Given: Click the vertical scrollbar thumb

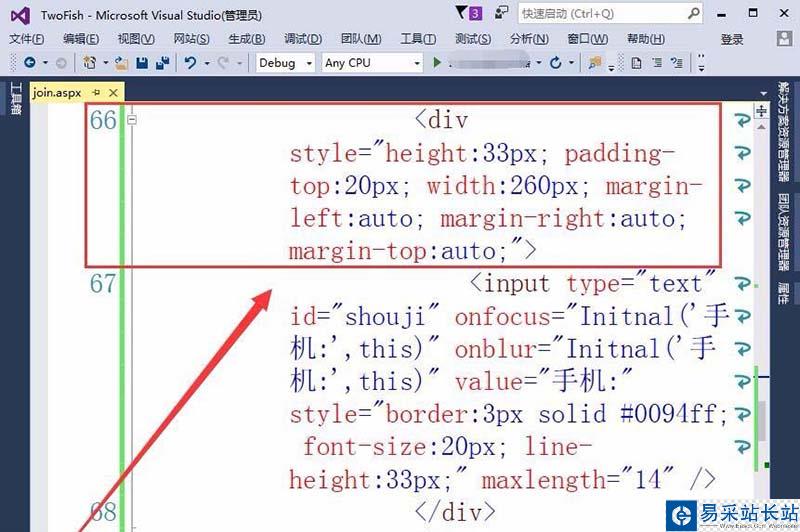Looking at the screenshot, I should 761,420.
